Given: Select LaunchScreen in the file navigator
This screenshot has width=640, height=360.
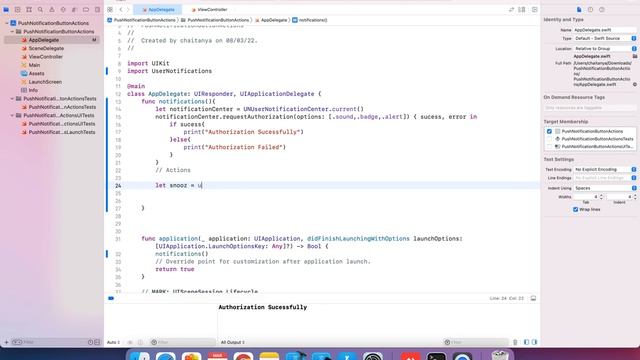Looking at the screenshot, I should click(45, 82).
